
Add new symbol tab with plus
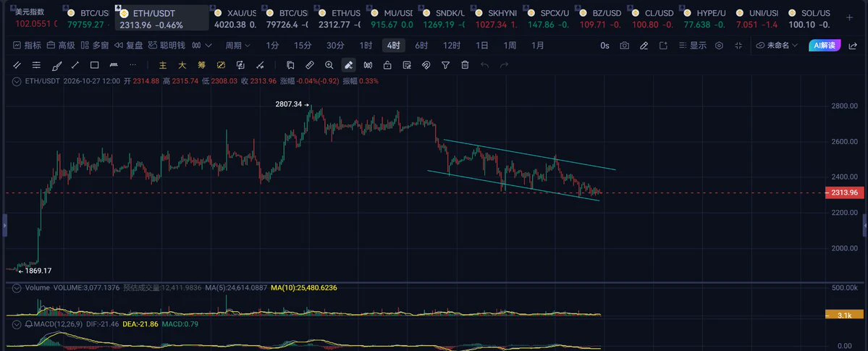(850, 17)
